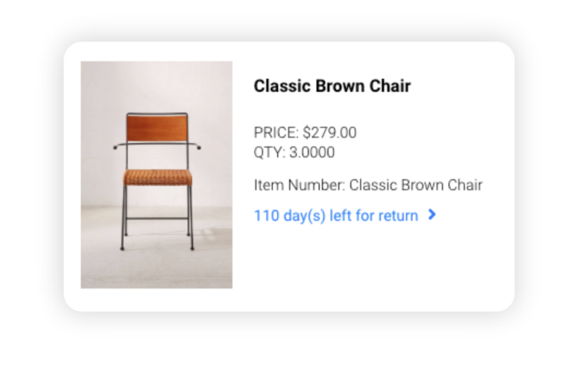Click the $279.00 price amount
The image size is (588, 370).
pos(330,133)
